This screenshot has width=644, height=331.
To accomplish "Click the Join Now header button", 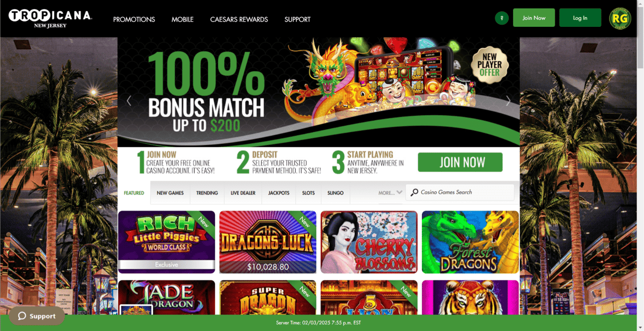I will [534, 18].
